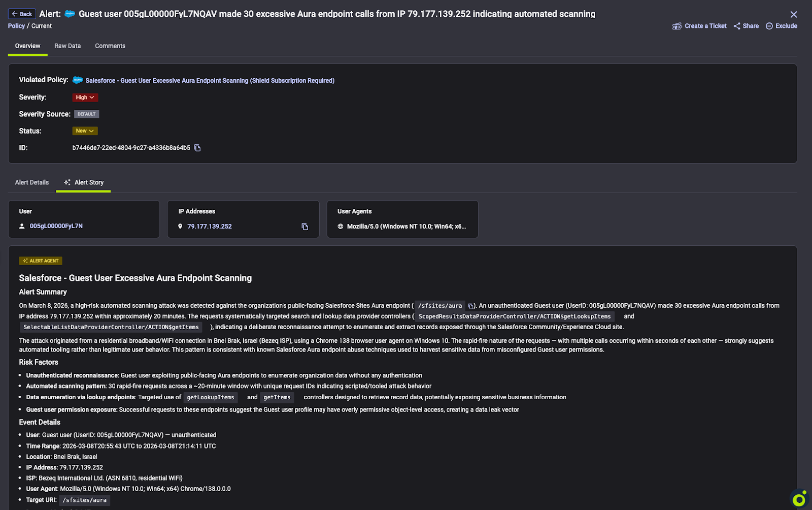Click ScopedResultsDataProviderController code chip
The height and width of the screenshot is (510, 812).
tap(515, 316)
